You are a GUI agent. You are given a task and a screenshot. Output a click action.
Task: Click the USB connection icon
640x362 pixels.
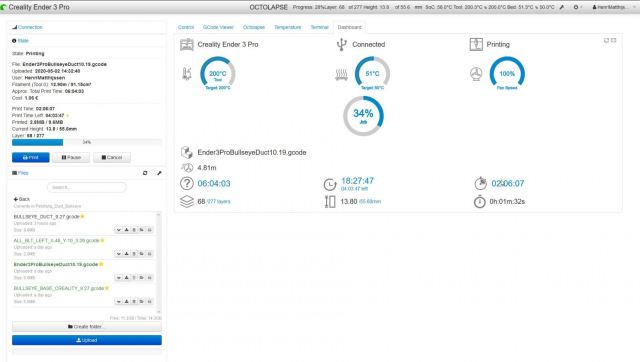(x=341, y=44)
